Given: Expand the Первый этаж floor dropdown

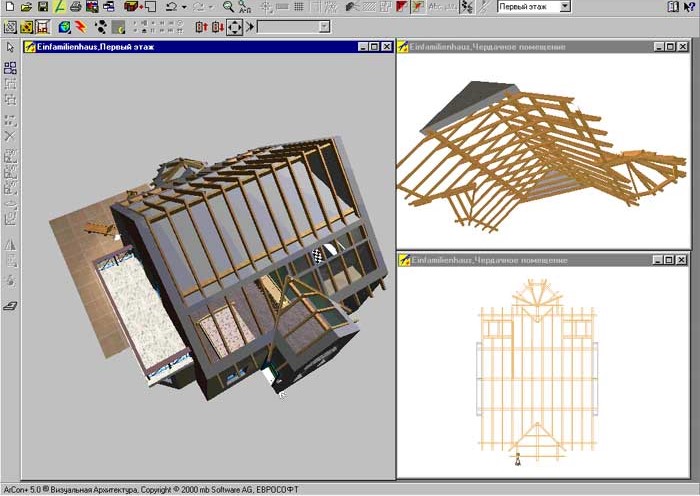Looking at the screenshot, I should coord(565,7).
